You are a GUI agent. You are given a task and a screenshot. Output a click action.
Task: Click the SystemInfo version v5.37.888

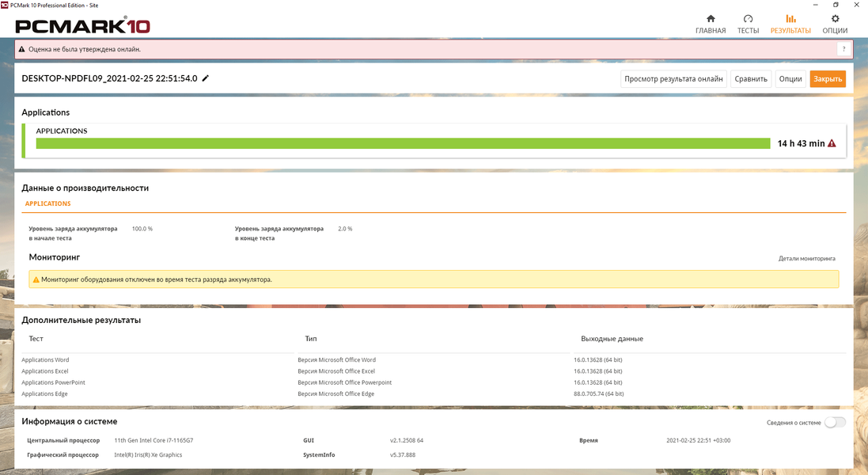click(x=403, y=455)
